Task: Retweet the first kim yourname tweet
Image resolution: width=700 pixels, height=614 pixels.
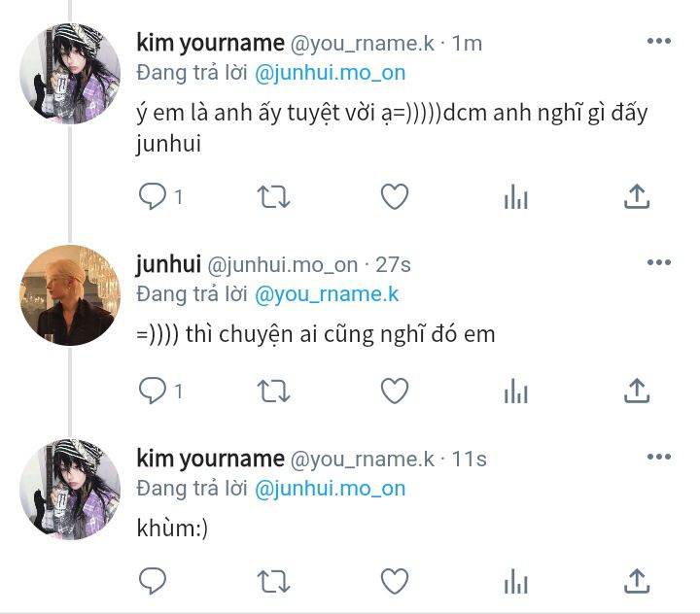Action: pyautogui.click(x=273, y=197)
